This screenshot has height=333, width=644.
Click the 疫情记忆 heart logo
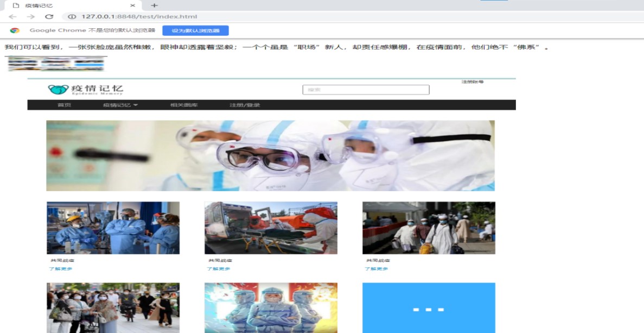58,89
